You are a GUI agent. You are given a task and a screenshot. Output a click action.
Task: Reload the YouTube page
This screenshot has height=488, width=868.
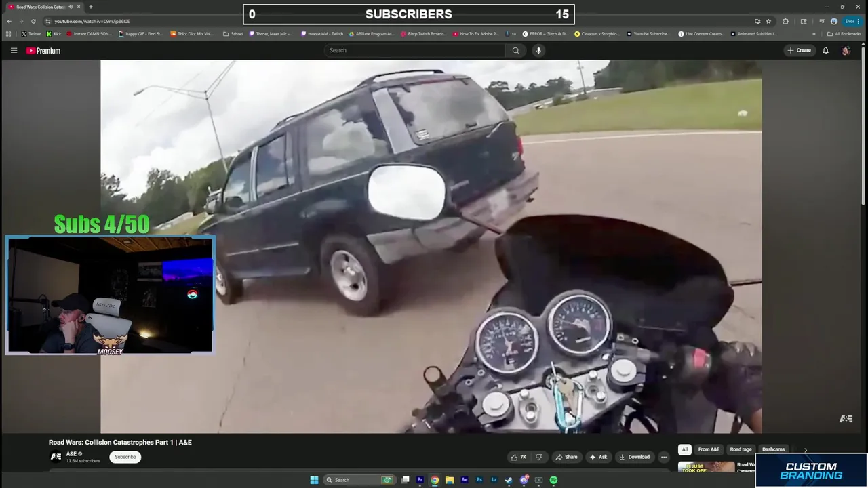click(33, 21)
